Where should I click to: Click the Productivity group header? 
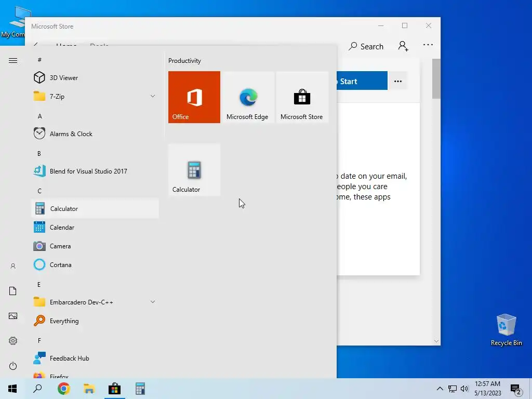click(184, 61)
